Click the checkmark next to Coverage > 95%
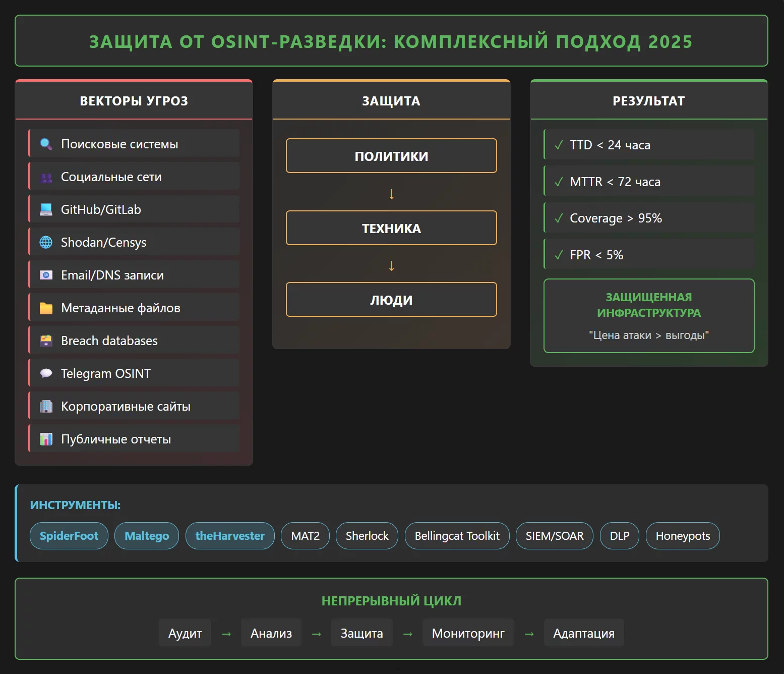The height and width of the screenshot is (674, 784). point(559,218)
